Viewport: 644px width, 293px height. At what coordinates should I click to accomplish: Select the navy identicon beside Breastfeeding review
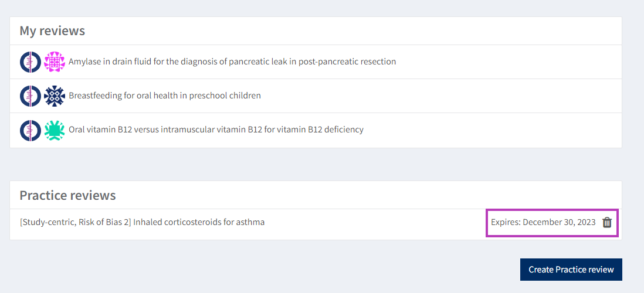tap(55, 96)
